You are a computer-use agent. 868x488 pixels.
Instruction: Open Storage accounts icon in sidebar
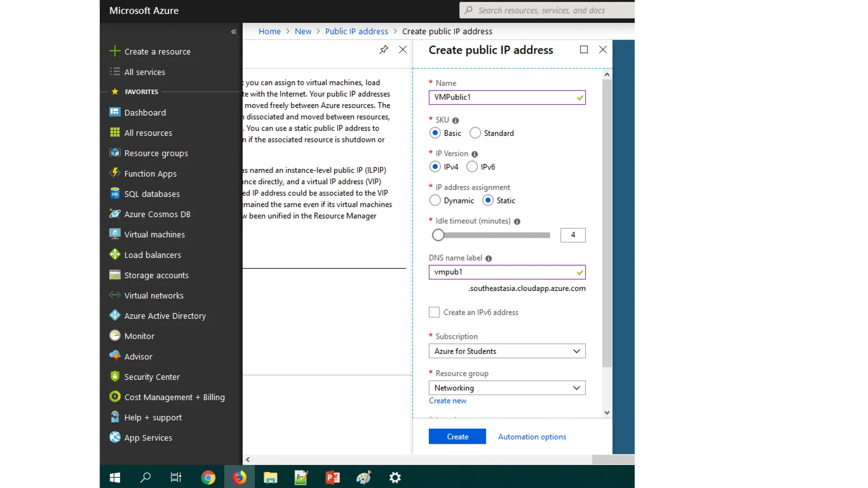(114, 275)
